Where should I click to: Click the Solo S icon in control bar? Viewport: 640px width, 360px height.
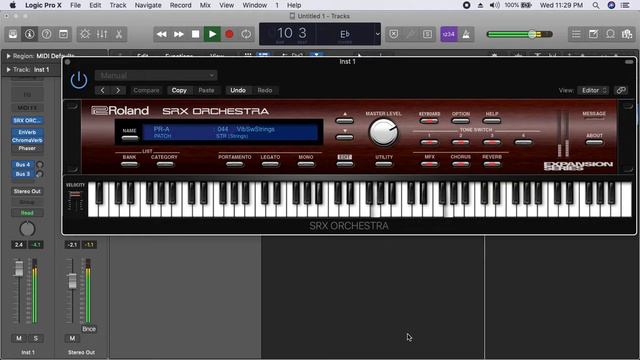427,34
